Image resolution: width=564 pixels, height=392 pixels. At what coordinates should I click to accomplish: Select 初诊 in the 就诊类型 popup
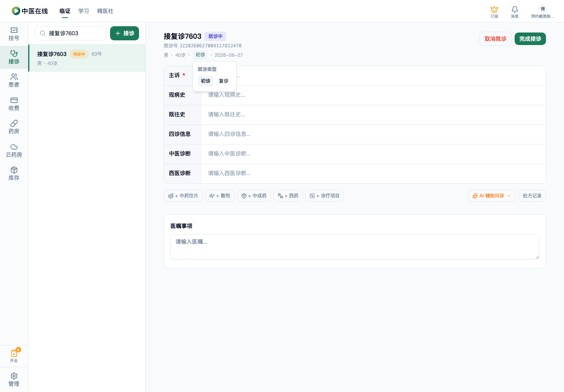pos(206,81)
